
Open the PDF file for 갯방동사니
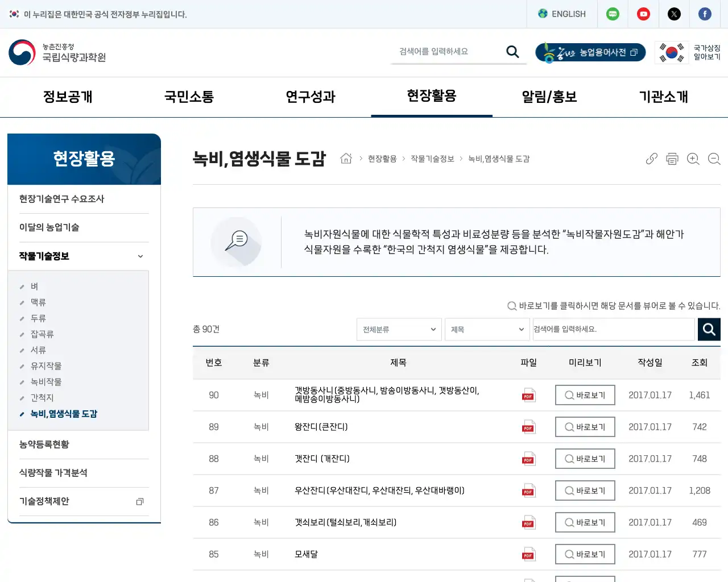528,395
